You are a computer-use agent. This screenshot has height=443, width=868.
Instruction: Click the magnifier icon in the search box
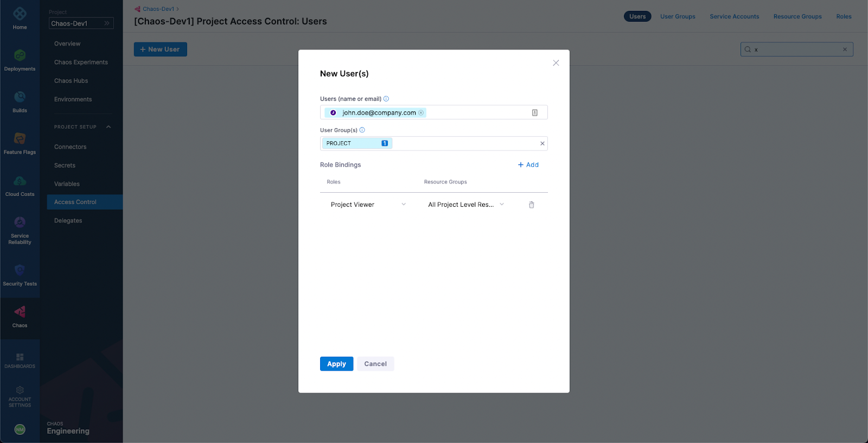point(748,49)
